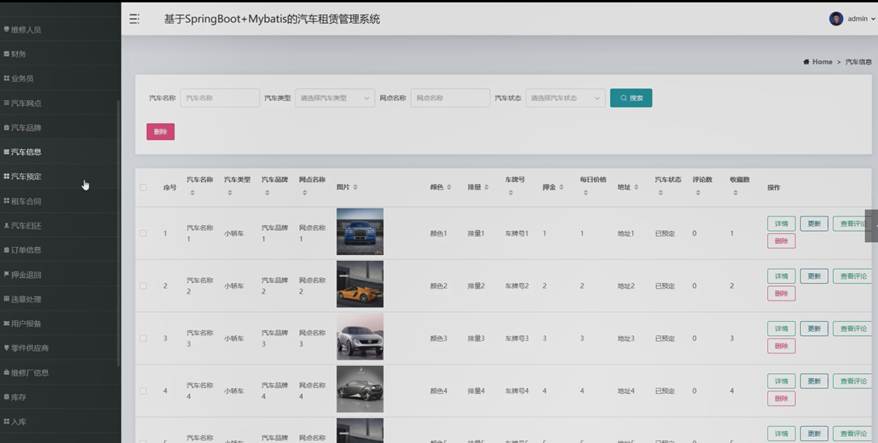Click the icon beside 库存
This screenshot has width=878, height=443.
(x=6, y=397)
